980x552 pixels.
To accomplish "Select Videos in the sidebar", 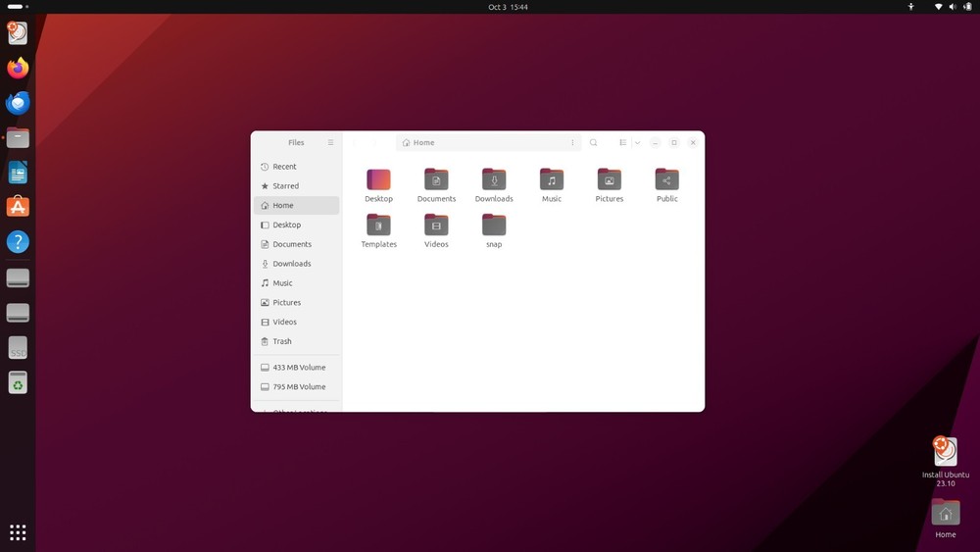I will click(x=296, y=322).
